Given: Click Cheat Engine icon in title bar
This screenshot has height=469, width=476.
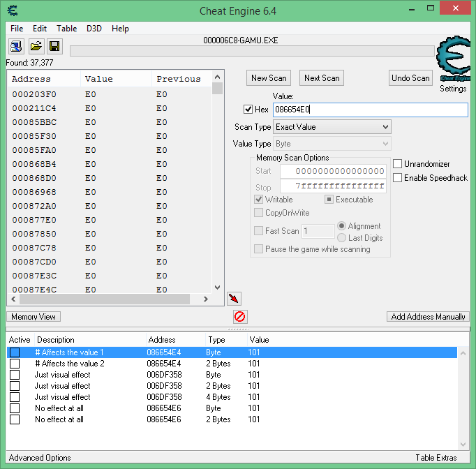Looking at the screenshot, I should [x=13, y=10].
